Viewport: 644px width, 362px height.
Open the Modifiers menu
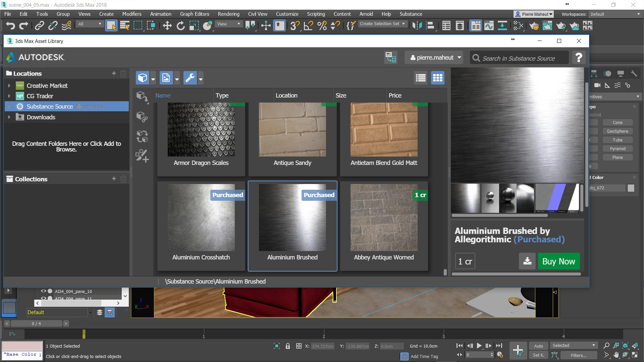[x=131, y=14]
